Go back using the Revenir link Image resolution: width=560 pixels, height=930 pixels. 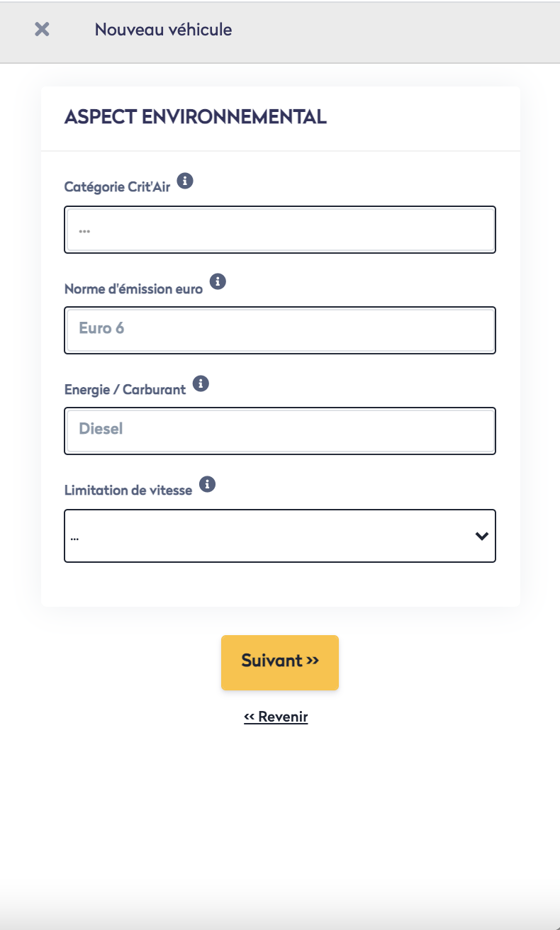[x=276, y=717]
